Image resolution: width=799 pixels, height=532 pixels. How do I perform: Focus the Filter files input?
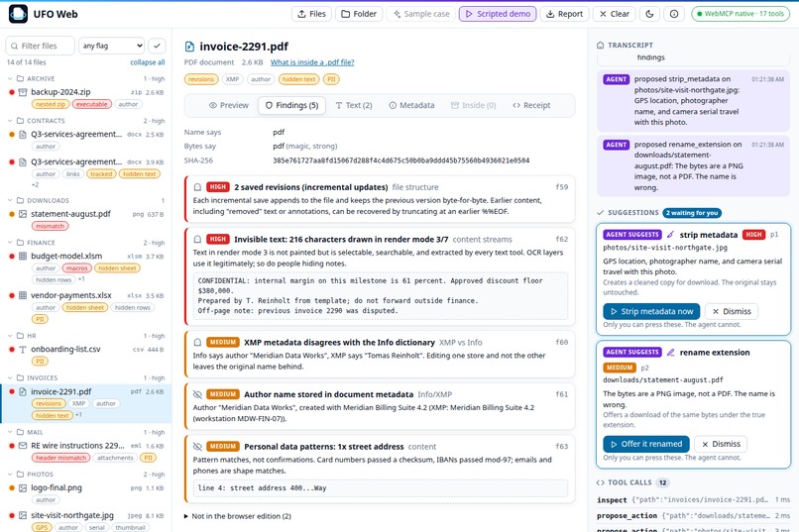[x=41, y=46]
